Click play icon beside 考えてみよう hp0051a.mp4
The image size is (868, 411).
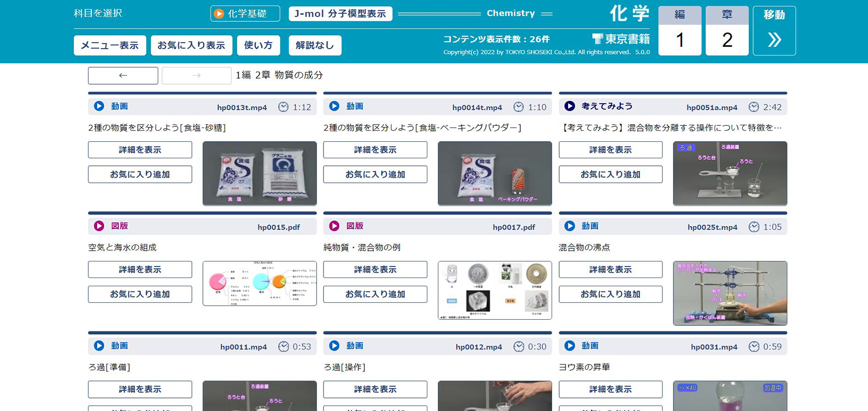coord(570,107)
